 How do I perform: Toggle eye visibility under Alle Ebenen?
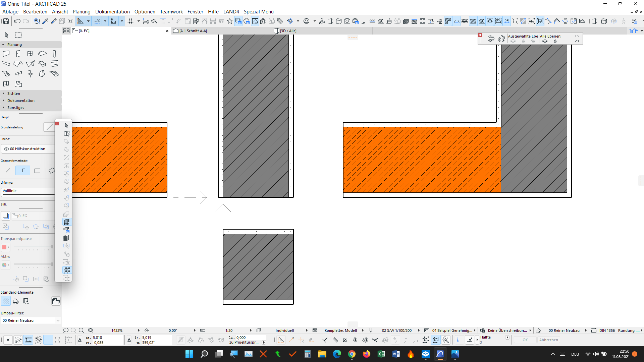click(x=545, y=41)
